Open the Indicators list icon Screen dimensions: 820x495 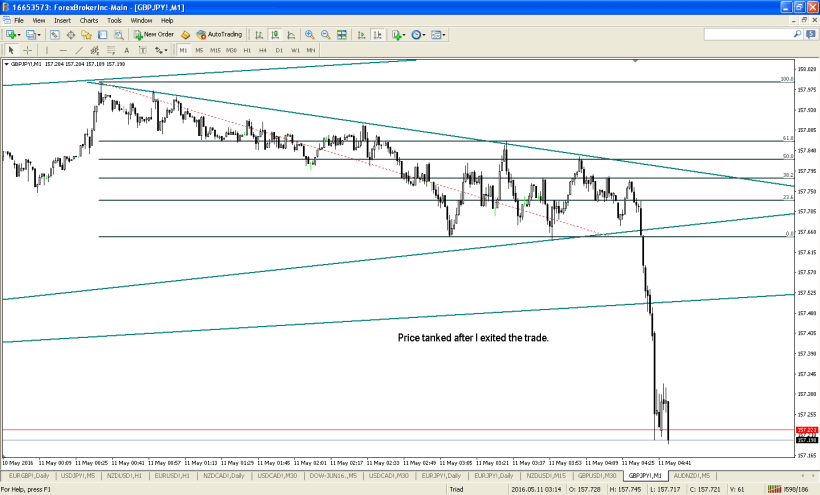click(396, 34)
